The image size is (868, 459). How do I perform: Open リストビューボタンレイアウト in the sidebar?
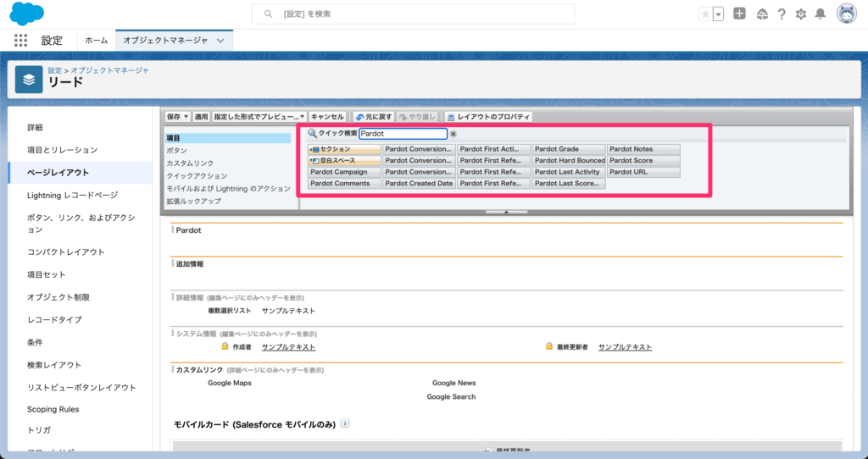[x=81, y=388]
